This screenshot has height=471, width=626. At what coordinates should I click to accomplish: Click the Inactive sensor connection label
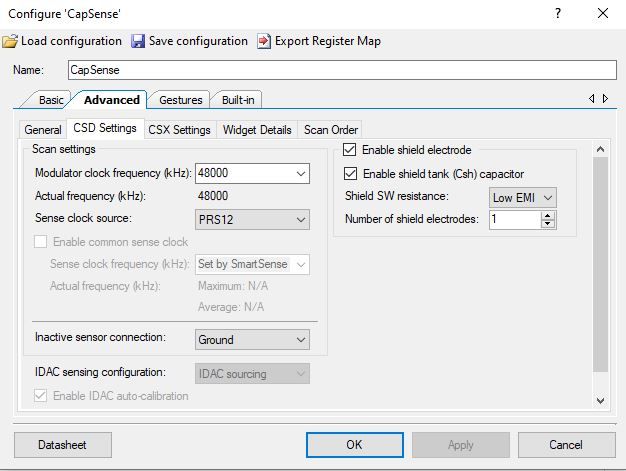click(x=100, y=337)
